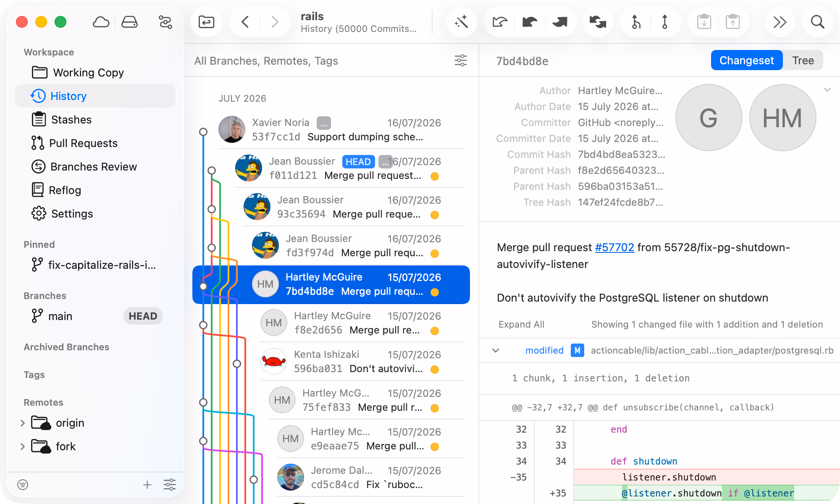840x504 pixels.
Task: Open history filter options sliders icon
Action: point(461,60)
